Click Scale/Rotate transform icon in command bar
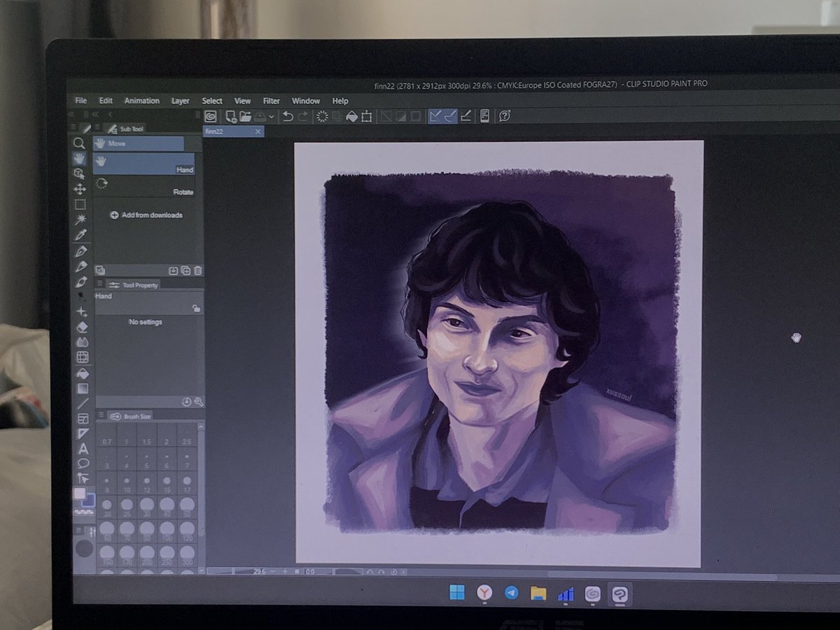The image size is (840, 630). point(367,116)
